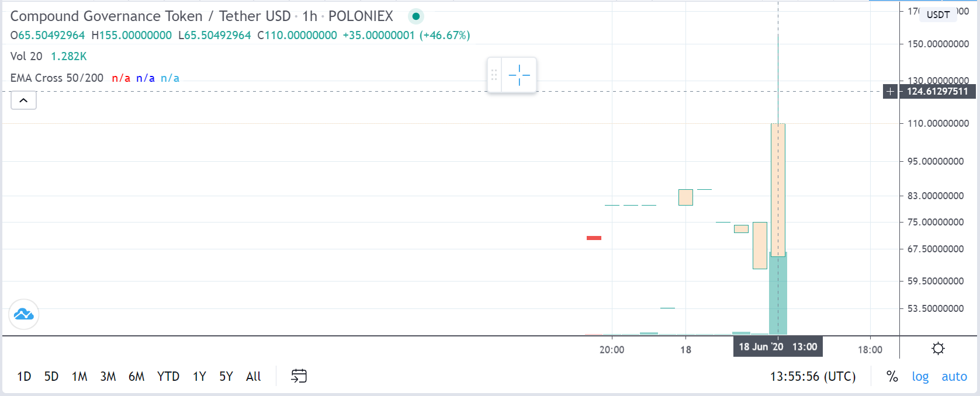Screen dimensions: 980x396
Task: Collapse the indicator legend chevron
Action: [x=23, y=100]
